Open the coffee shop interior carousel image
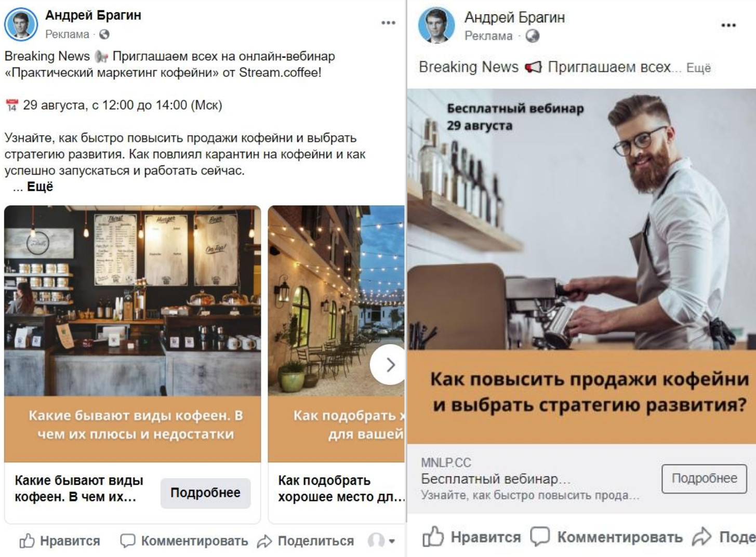The height and width of the screenshot is (557, 756). (x=132, y=301)
